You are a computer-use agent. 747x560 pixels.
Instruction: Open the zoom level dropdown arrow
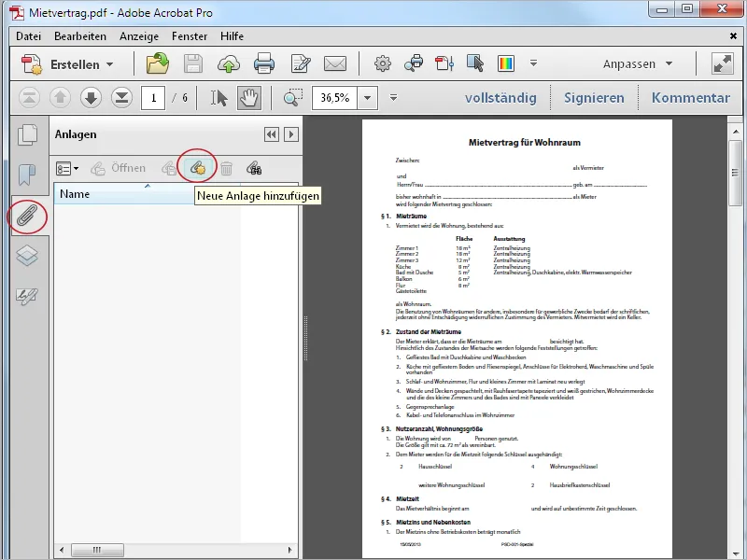[367, 98]
